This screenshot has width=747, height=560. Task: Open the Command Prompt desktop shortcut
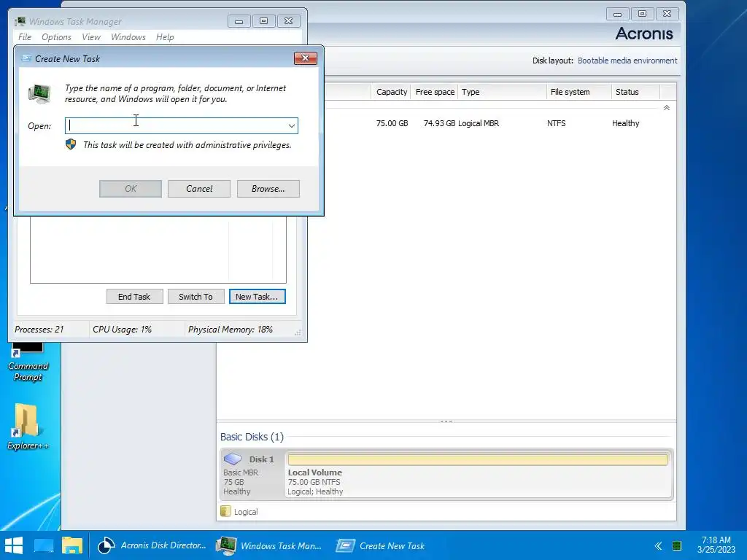pyautogui.click(x=28, y=363)
